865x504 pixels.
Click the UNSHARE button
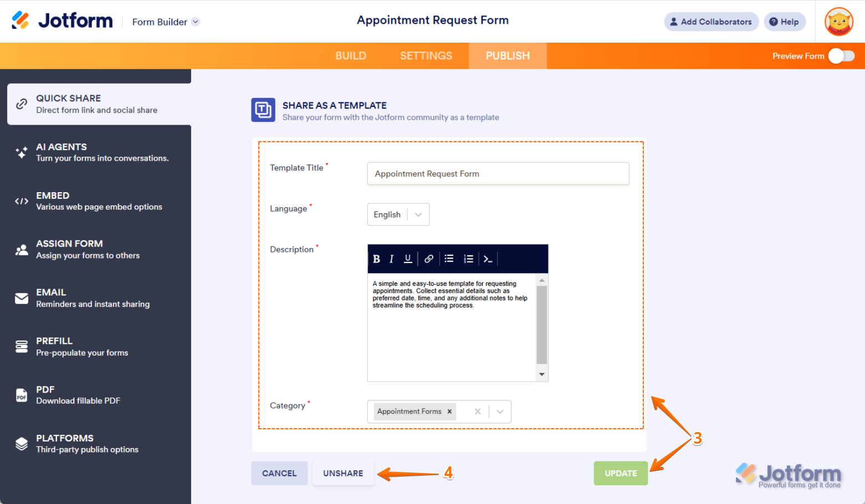[343, 474]
